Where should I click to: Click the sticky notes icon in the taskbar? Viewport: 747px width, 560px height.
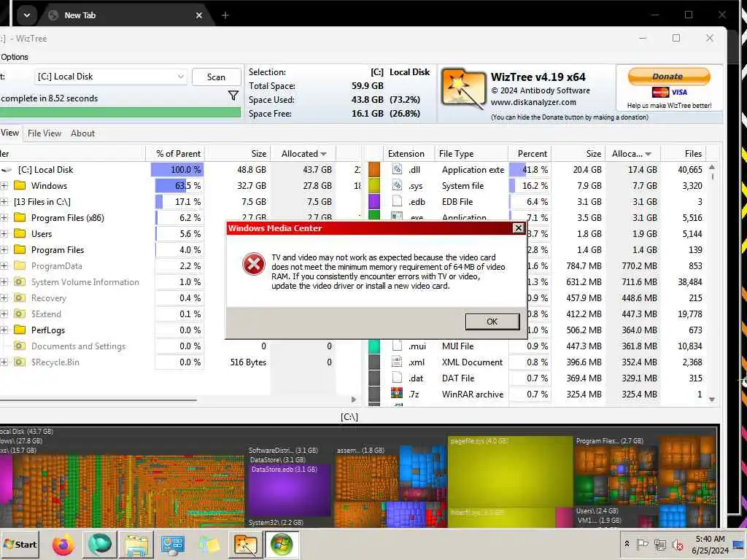point(209,545)
